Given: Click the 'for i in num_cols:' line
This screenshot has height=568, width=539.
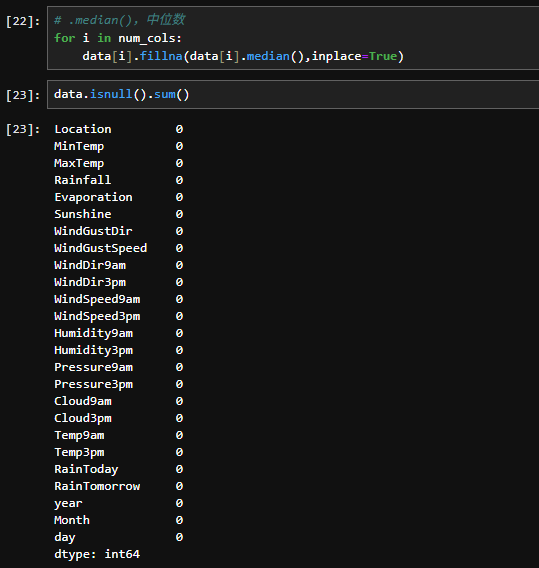Looking at the screenshot, I should [x=118, y=38].
